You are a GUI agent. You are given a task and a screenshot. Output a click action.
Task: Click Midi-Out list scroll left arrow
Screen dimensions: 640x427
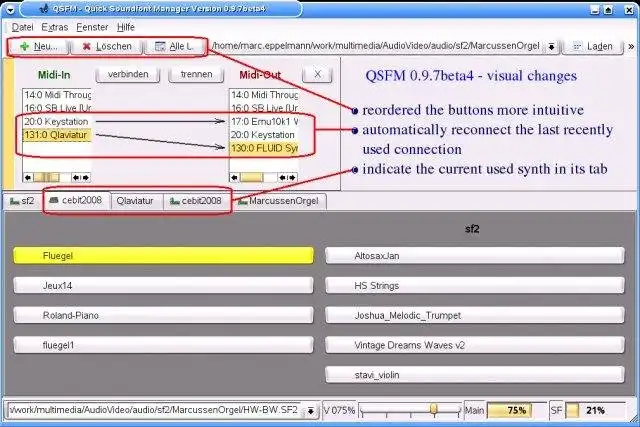point(234,177)
